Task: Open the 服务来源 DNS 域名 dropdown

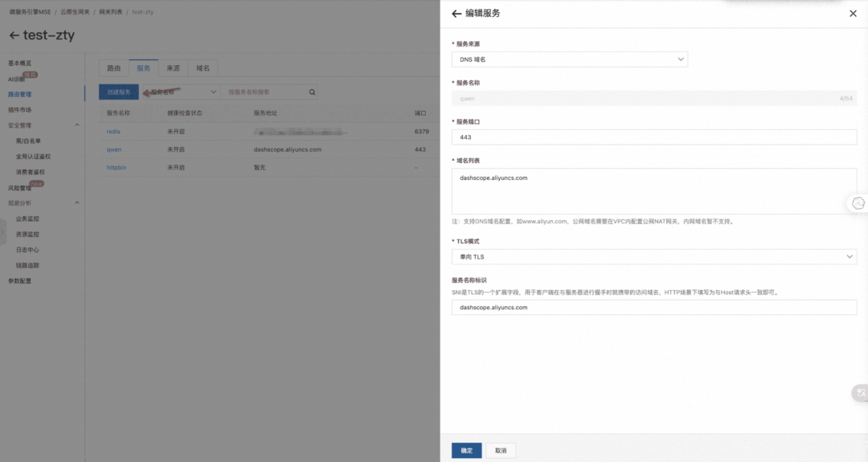Action: [x=569, y=59]
